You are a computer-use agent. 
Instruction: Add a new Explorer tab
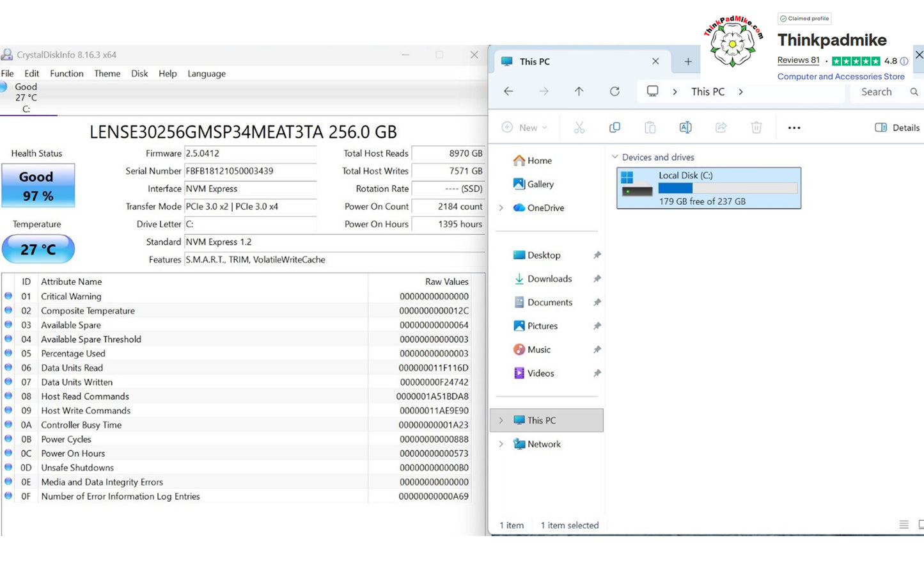(x=688, y=61)
